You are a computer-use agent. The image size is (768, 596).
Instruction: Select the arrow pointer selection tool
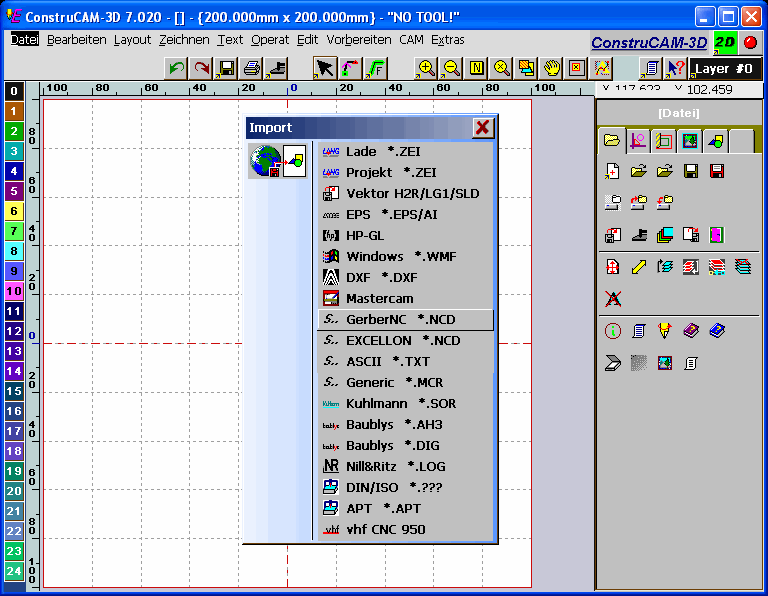coord(324,68)
